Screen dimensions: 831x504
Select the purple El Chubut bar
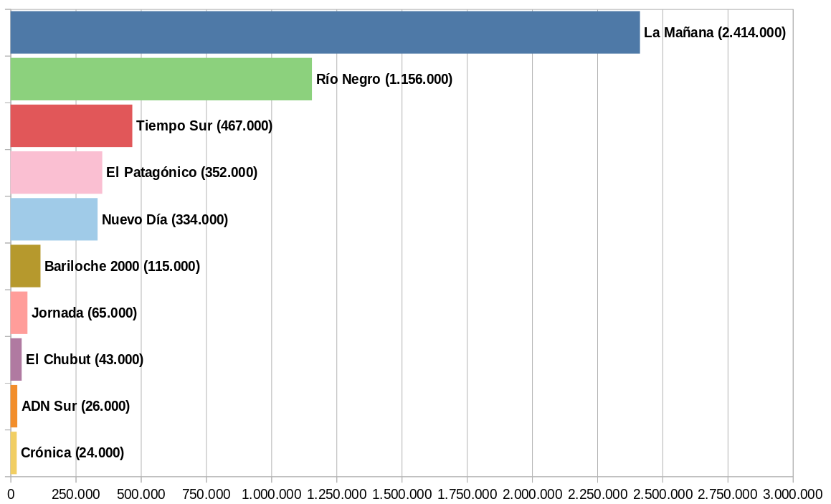pyautogui.click(x=16, y=359)
